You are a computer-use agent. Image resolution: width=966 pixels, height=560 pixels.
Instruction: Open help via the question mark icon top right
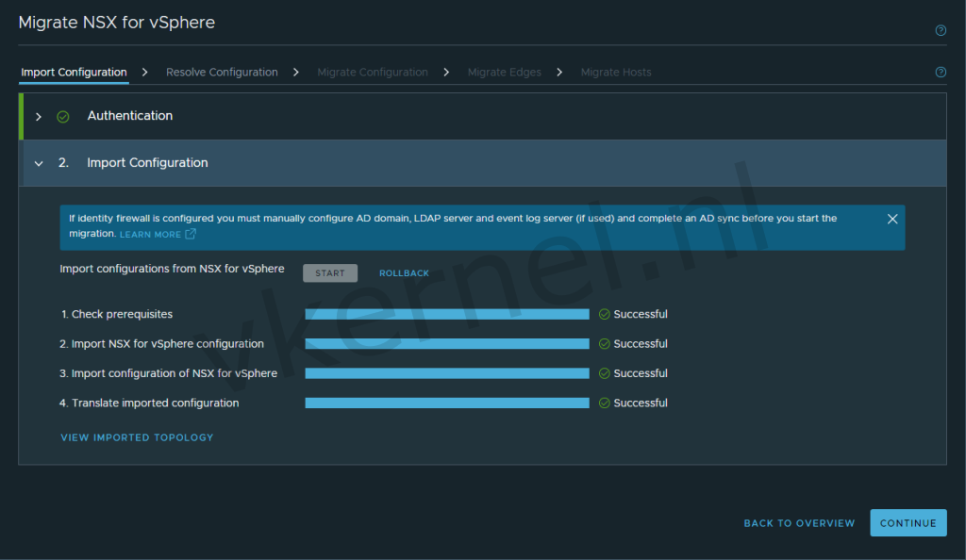tap(941, 29)
